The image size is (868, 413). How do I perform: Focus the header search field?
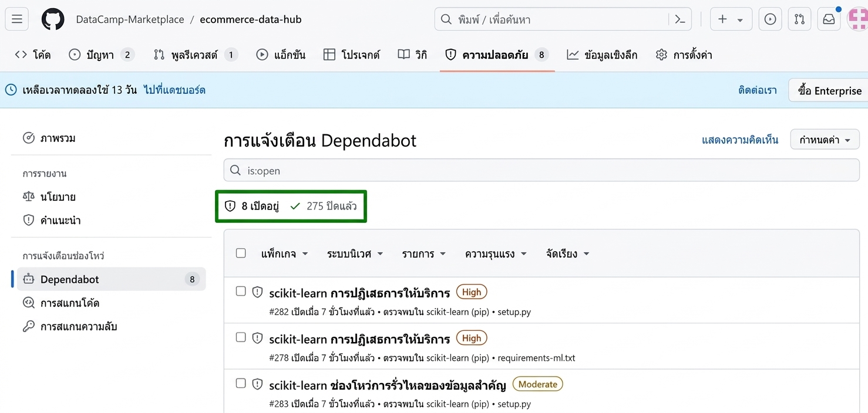563,19
